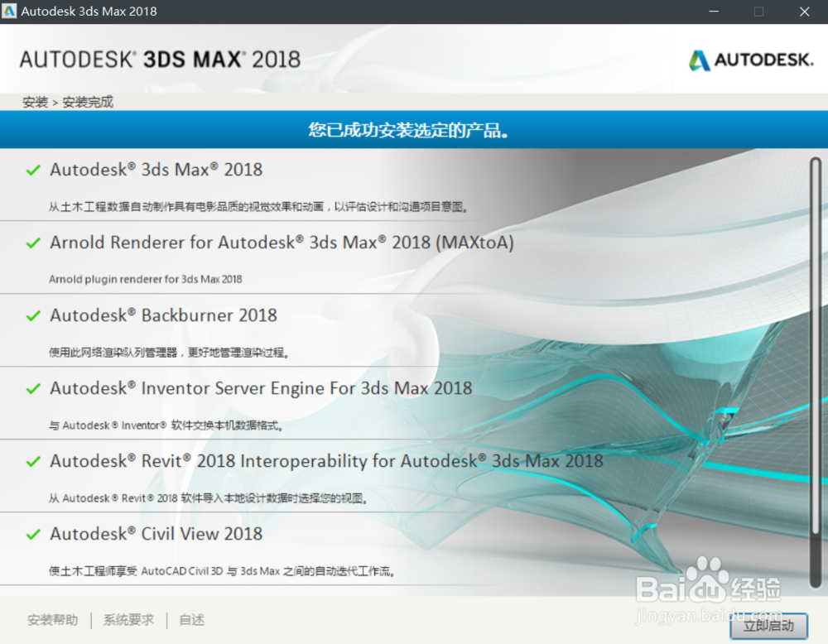Click the Revit 2018 软件导入 description text
The image size is (828, 644).
point(208,497)
